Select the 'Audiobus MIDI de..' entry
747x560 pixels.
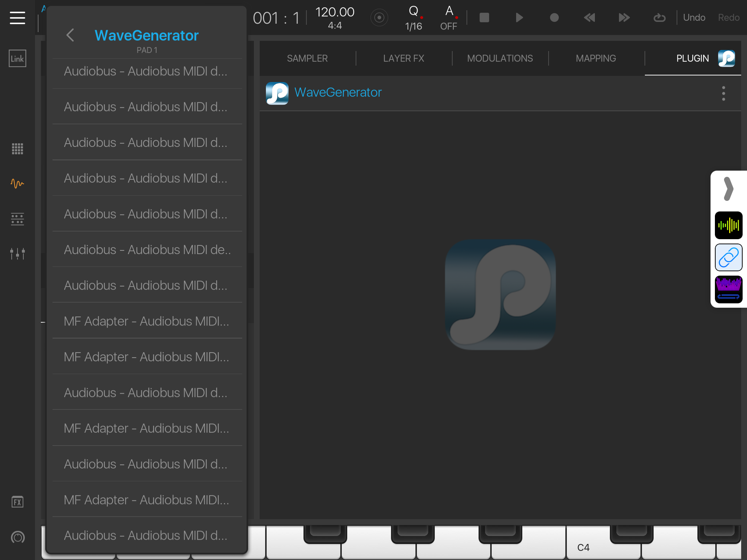[x=147, y=250]
